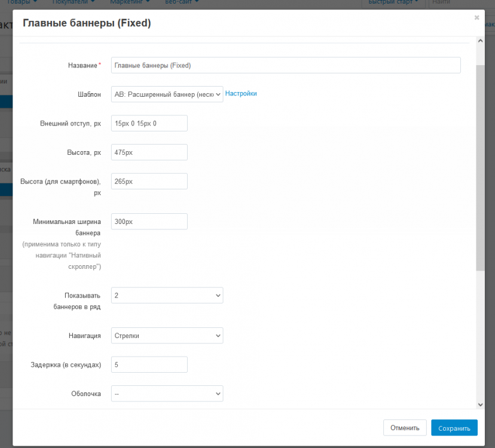Click the Название text field
This screenshot has height=448, width=495.
tap(286, 65)
